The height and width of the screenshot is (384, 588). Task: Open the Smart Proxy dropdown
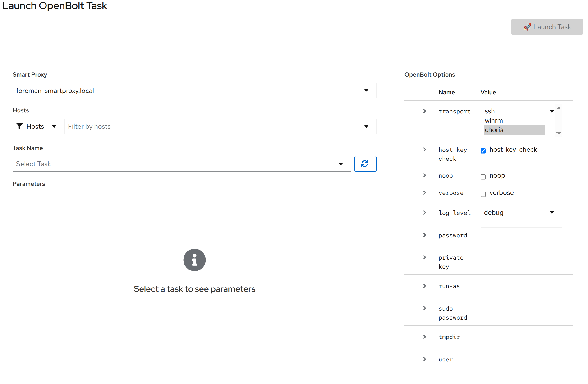point(194,91)
